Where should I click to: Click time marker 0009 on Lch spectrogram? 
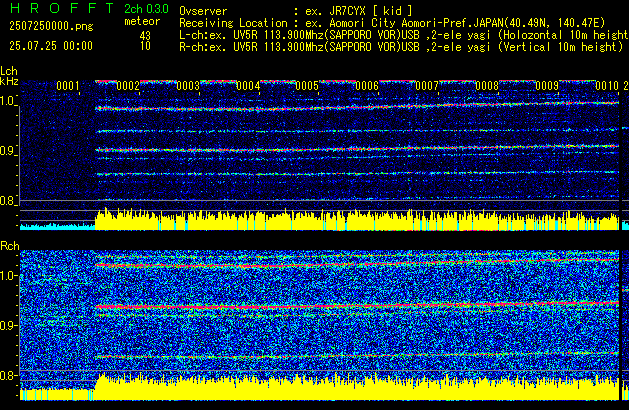click(x=547, y=86)
